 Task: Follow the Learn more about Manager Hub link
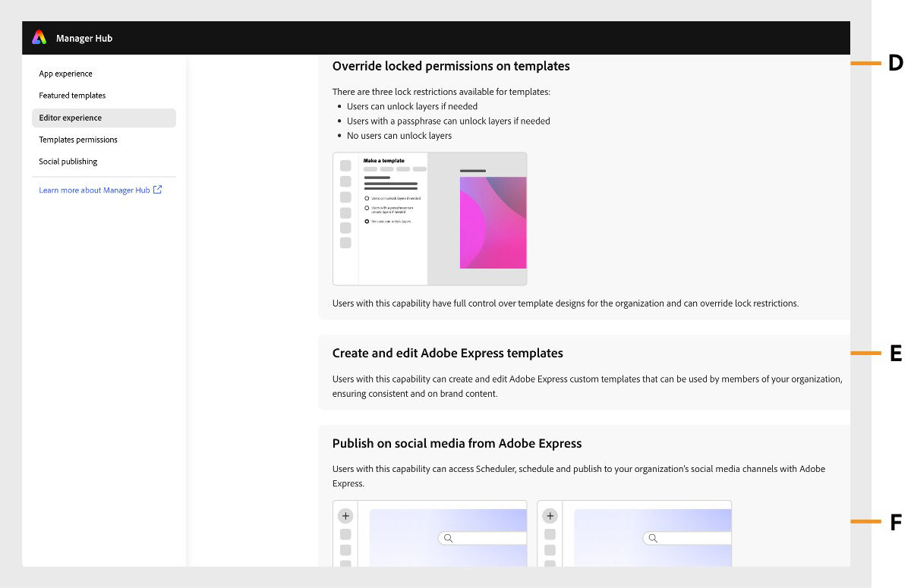click(94, 190)
